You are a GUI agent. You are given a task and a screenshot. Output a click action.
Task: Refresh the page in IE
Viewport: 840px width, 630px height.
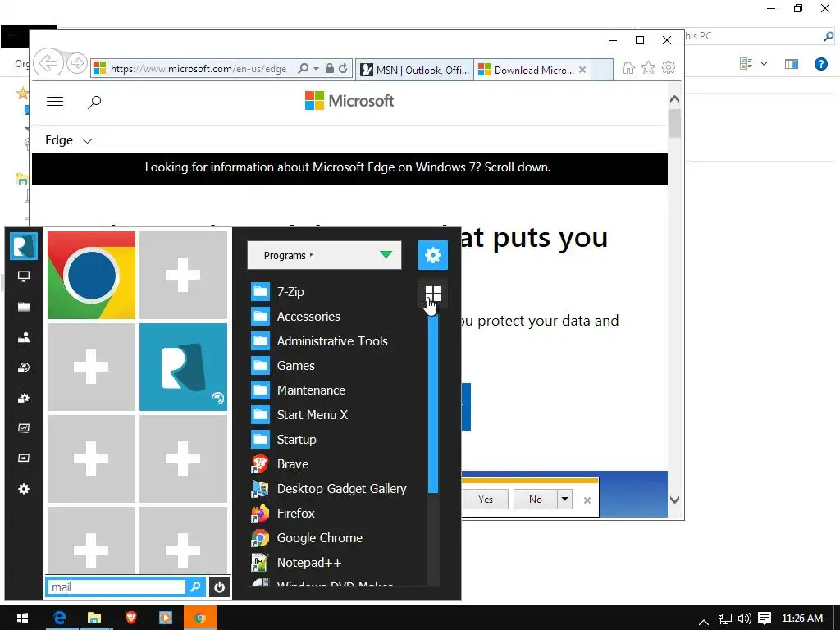[x=343, y=69]
